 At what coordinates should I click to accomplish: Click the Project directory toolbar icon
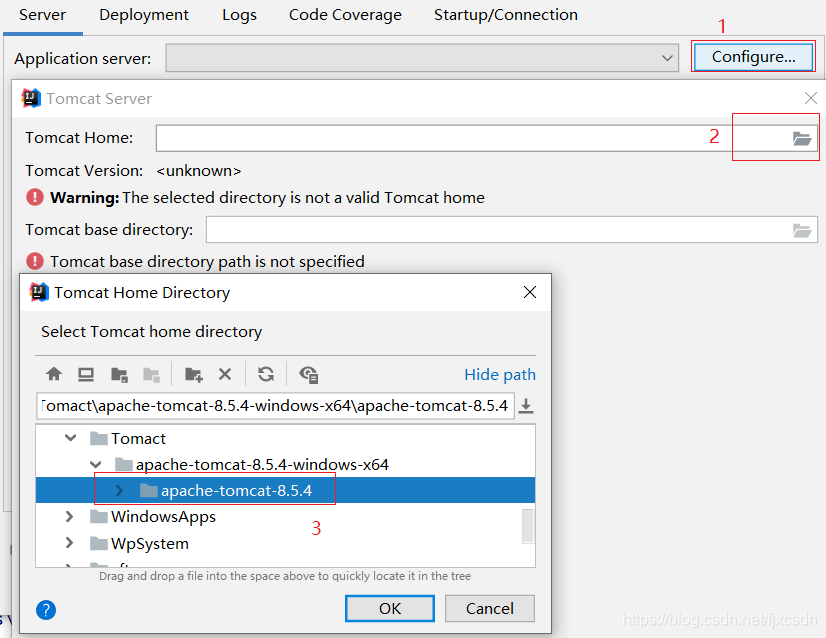(120, 375)
